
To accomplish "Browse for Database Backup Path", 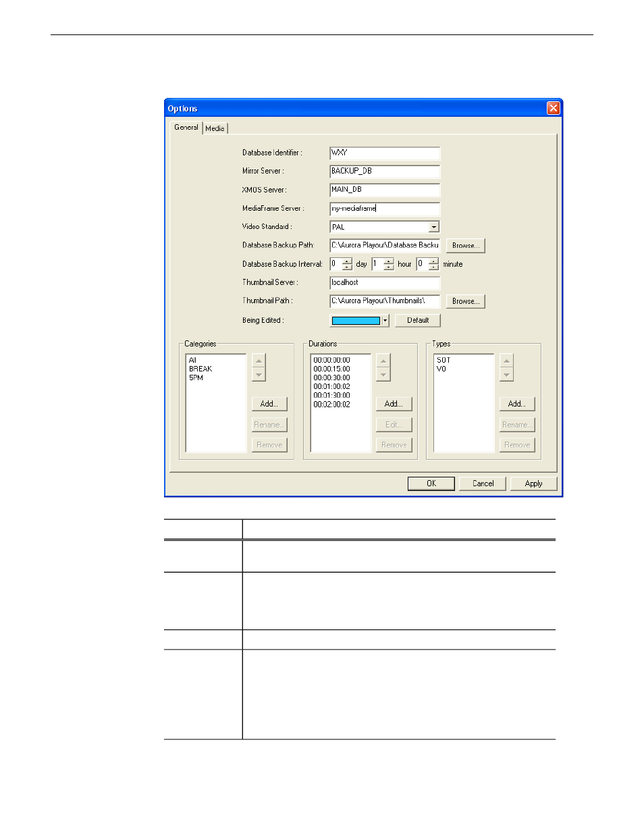I will [466, 246].
